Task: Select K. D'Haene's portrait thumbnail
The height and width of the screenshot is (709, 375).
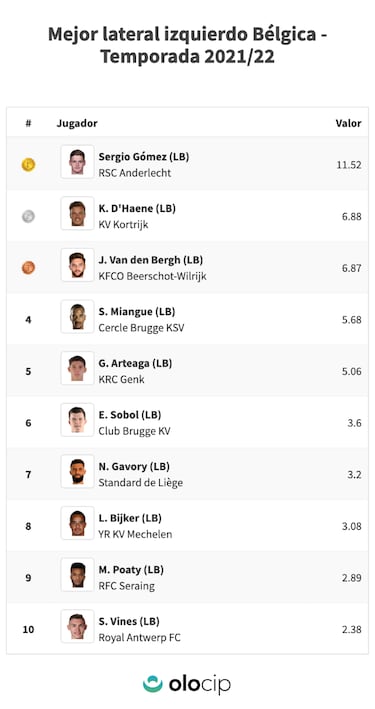Action: (x=77, y=213)
